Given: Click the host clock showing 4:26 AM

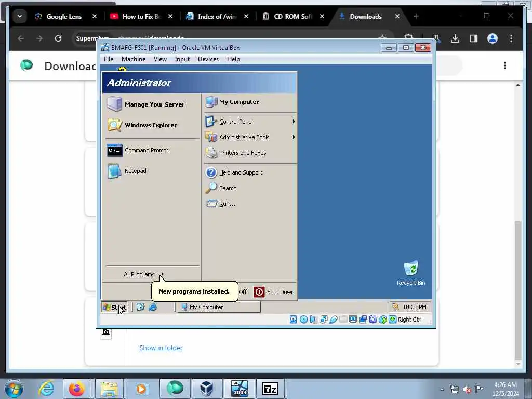Looking at the screenshot, I should point(505,389).
